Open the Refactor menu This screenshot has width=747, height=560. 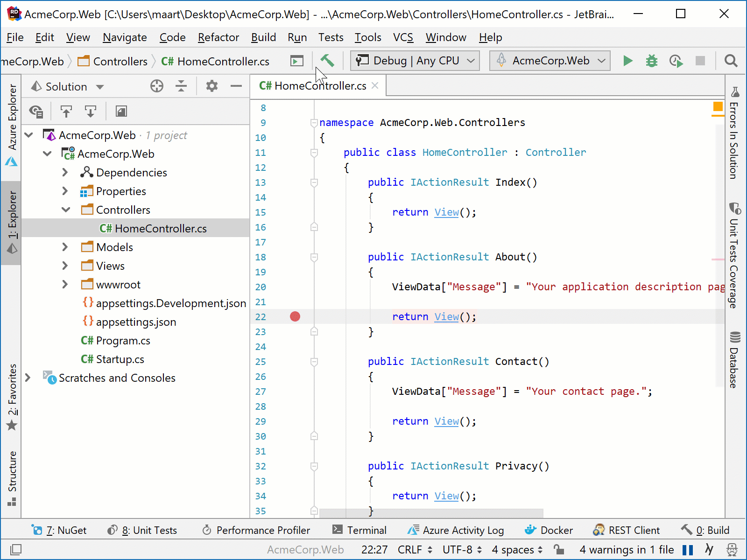click(x=218, y=37)
